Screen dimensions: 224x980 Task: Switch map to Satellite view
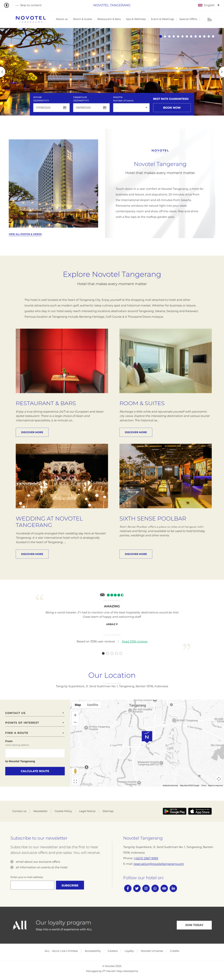point(92,705)
